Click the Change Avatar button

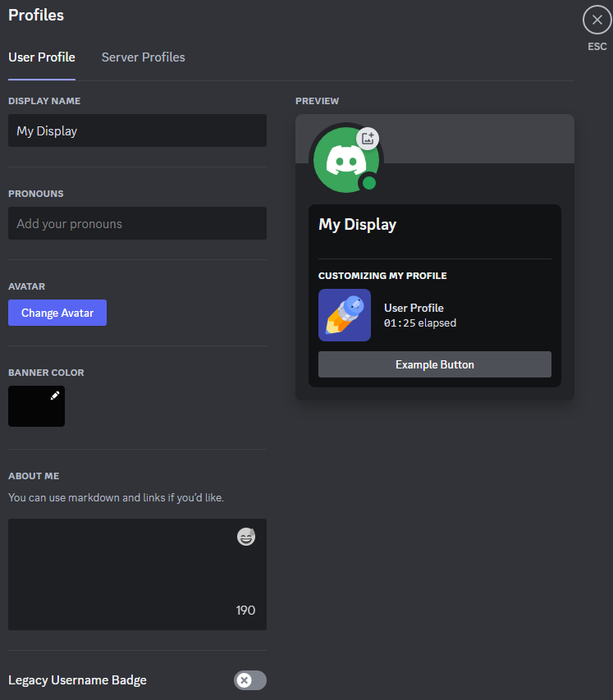click(57, 313)
